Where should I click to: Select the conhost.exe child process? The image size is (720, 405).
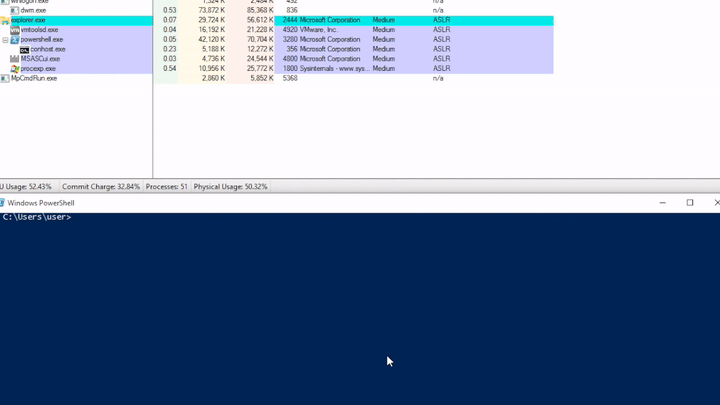tap(48, 49)
